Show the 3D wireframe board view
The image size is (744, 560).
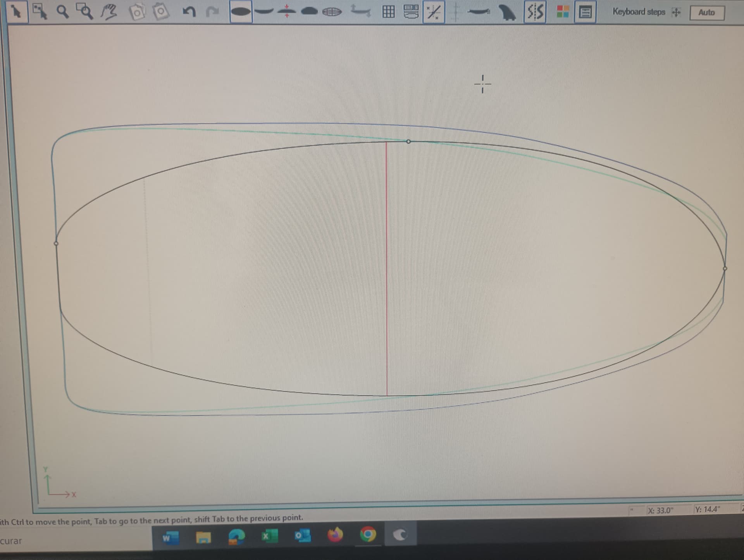[x=332, y=12]
